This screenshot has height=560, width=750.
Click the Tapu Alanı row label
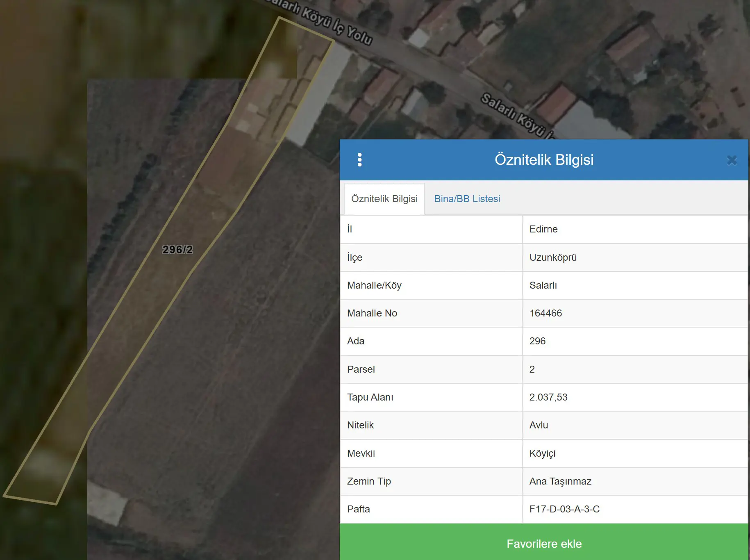point(370,397)
